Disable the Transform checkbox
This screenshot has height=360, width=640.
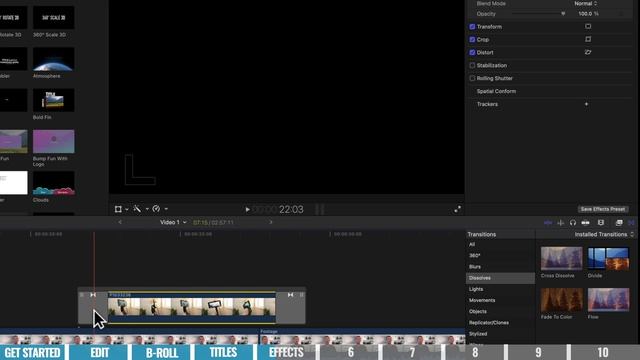pos(472,27)
